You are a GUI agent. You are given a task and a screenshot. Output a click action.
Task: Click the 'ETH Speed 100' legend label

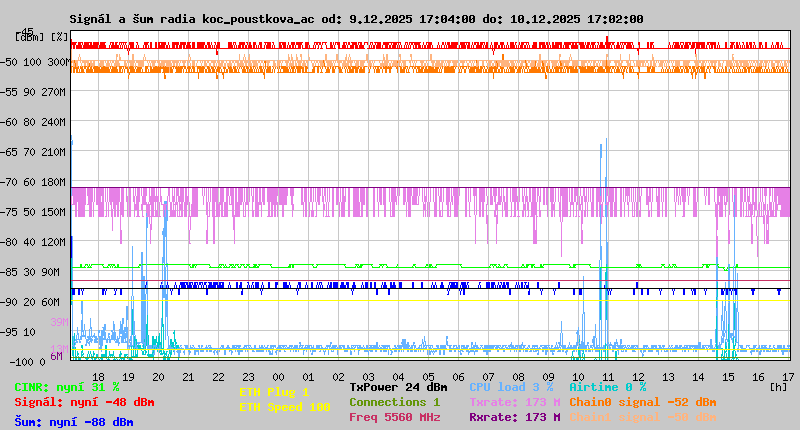click(285, 408)
